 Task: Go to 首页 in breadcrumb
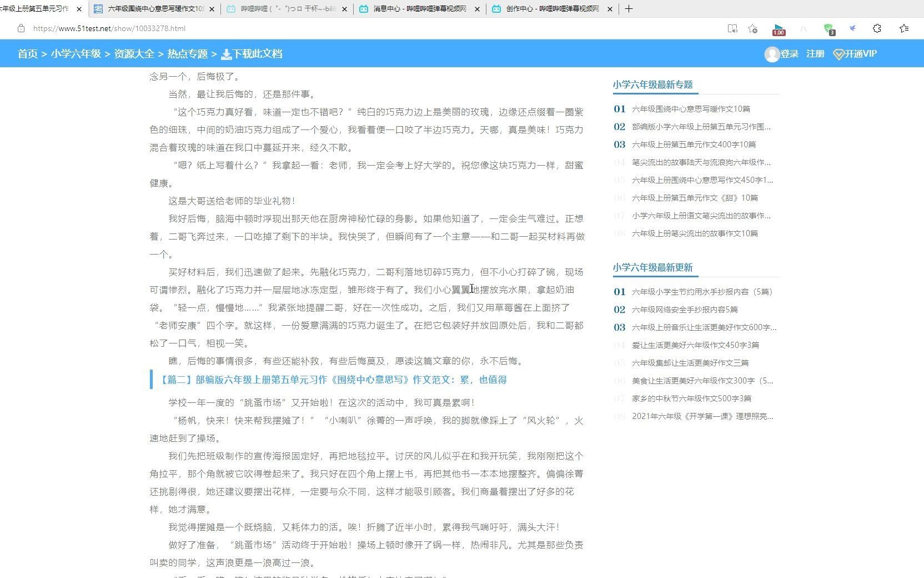point(28,54)
